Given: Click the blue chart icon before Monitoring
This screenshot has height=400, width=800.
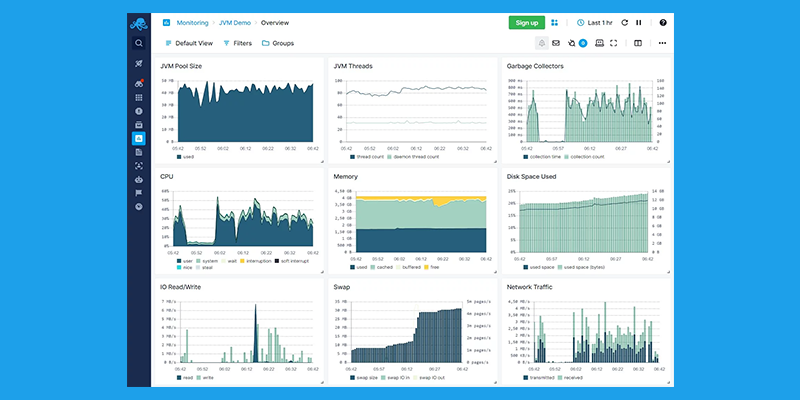Looking at the screenshot, I should pyautogui.click(x=166, y=22).
